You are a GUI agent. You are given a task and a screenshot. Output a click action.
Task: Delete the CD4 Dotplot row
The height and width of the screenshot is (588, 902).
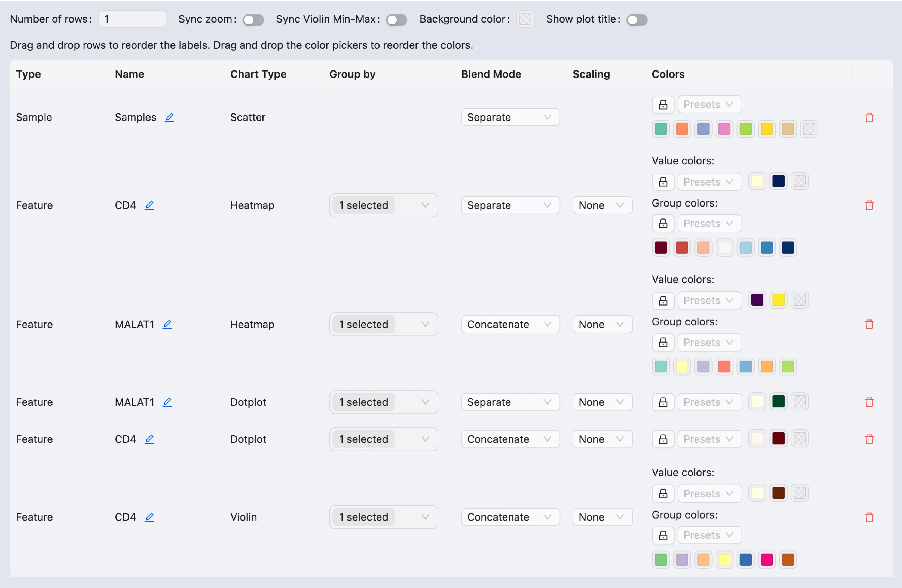[869, 439]
